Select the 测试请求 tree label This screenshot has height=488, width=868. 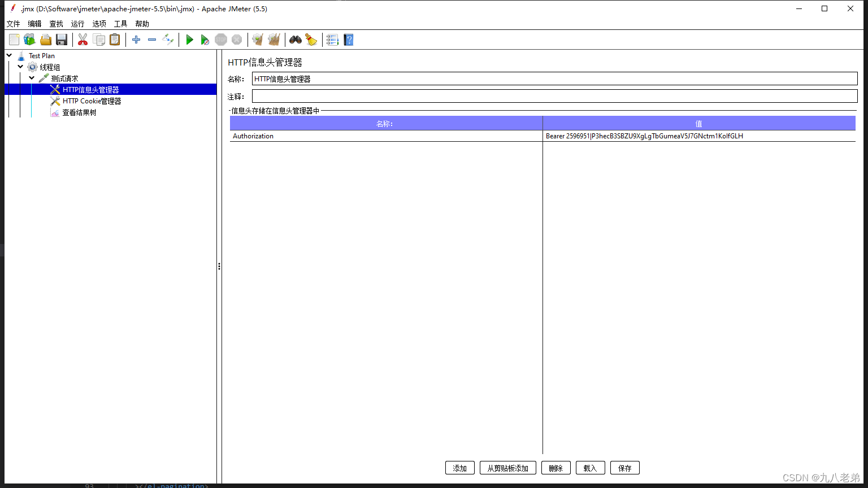pos(64,78)
